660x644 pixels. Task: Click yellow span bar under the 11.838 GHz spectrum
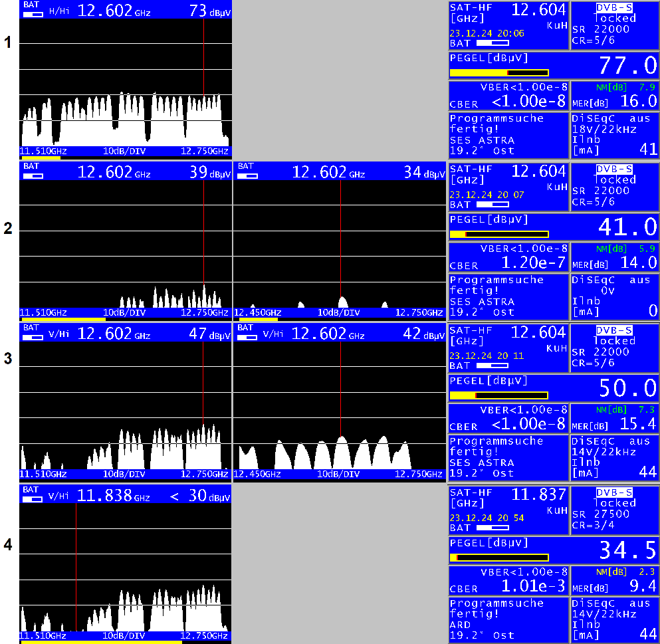(x=101, y=642)
